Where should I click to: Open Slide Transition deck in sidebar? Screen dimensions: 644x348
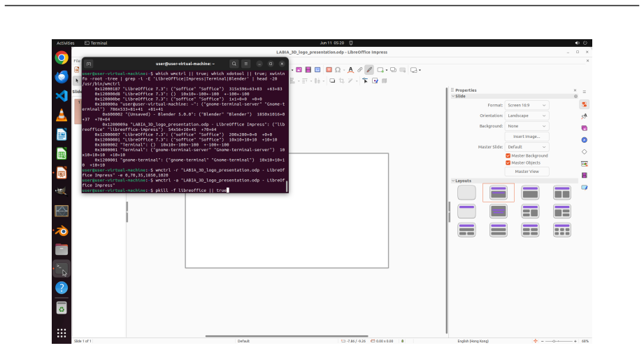[584, 164]
